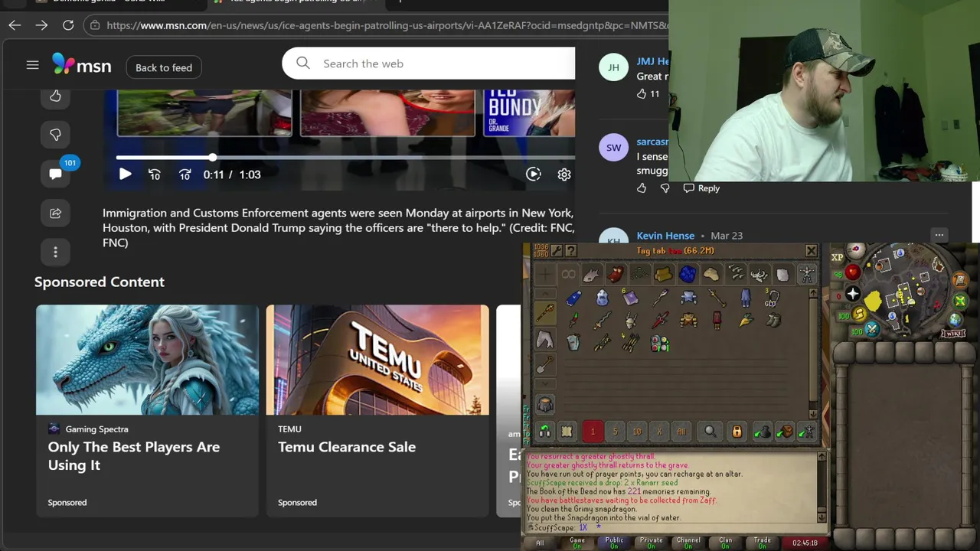Reply to the sarcasm comment
Image resolution: width=980 pixels, height=551 pixels.
pyautogui.click(x=701, y=188)
